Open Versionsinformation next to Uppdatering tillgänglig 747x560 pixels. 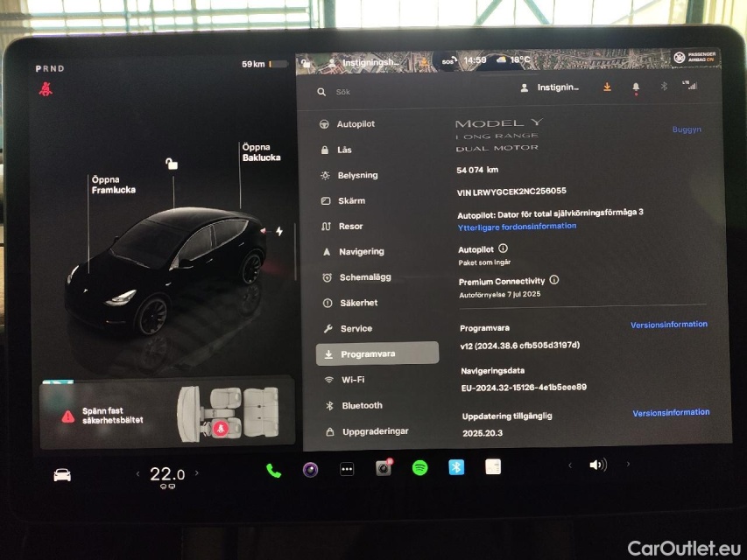(x=671, y=412)
